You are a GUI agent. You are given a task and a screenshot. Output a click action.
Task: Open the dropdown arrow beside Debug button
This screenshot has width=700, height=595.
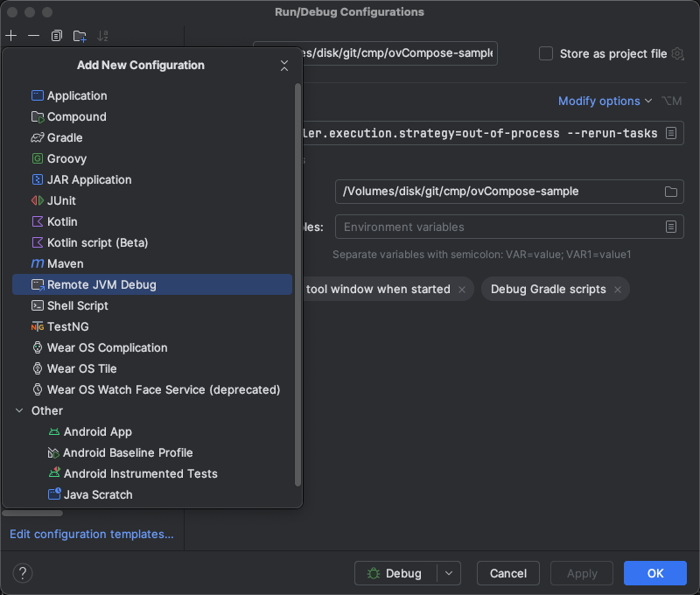[x=448, y=573]
